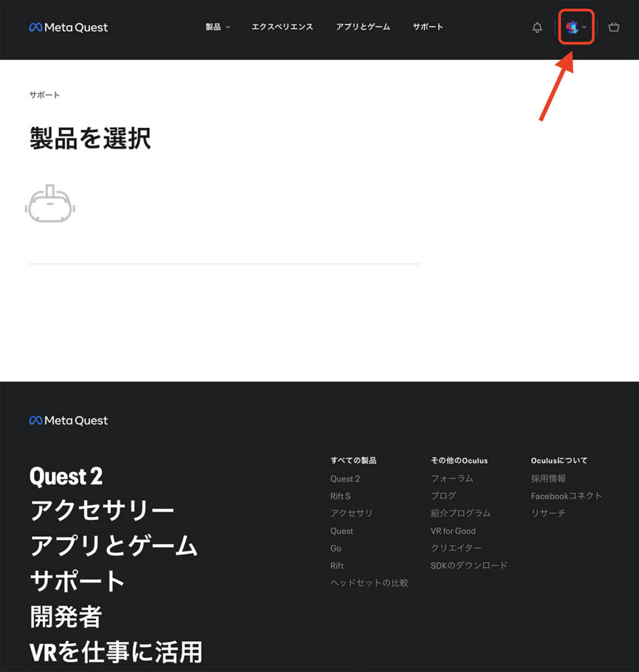Expand the 製品 dropdown menu
Viewport: 639px width, 672px height.
pos(217,27)
